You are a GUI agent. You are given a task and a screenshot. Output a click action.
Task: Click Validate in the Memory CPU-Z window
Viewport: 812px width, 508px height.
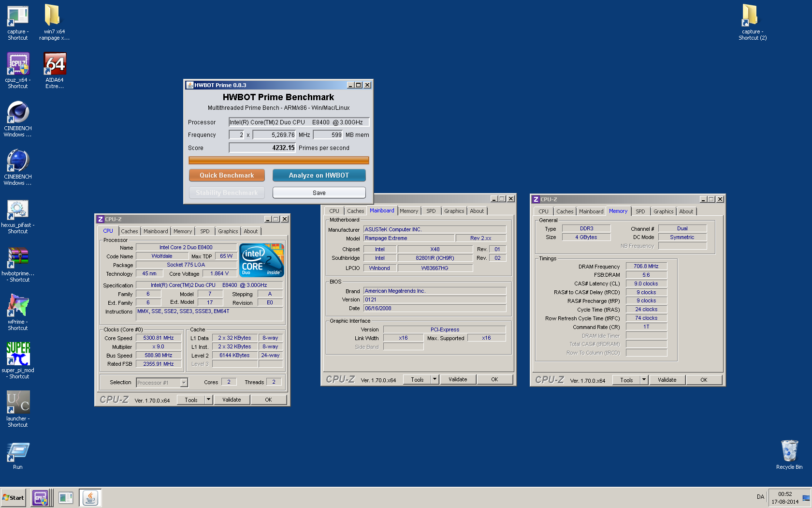667,380
